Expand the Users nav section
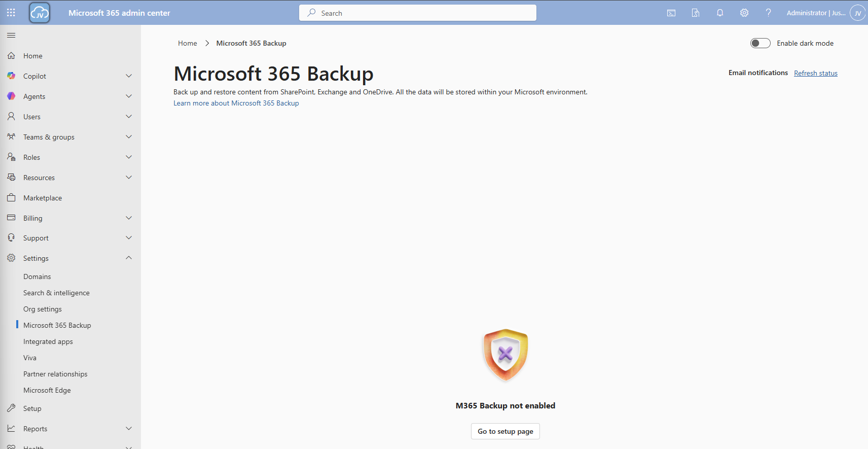Viewport: 868px width, 449px height. click(x=129, y=117)
